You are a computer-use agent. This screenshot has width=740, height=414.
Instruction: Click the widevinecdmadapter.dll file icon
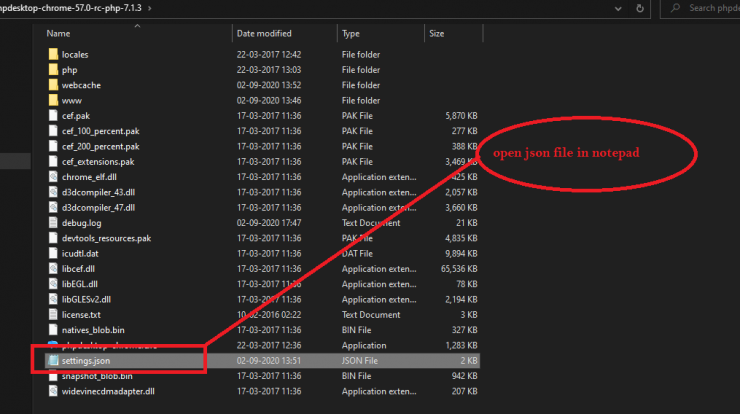pyautogui.click(x=53, y=391)
